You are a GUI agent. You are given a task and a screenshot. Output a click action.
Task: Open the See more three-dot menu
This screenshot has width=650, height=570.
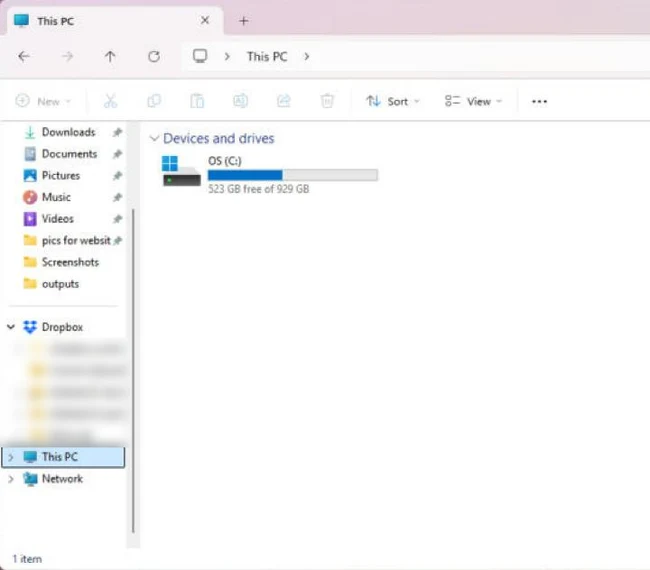point(539,102)
